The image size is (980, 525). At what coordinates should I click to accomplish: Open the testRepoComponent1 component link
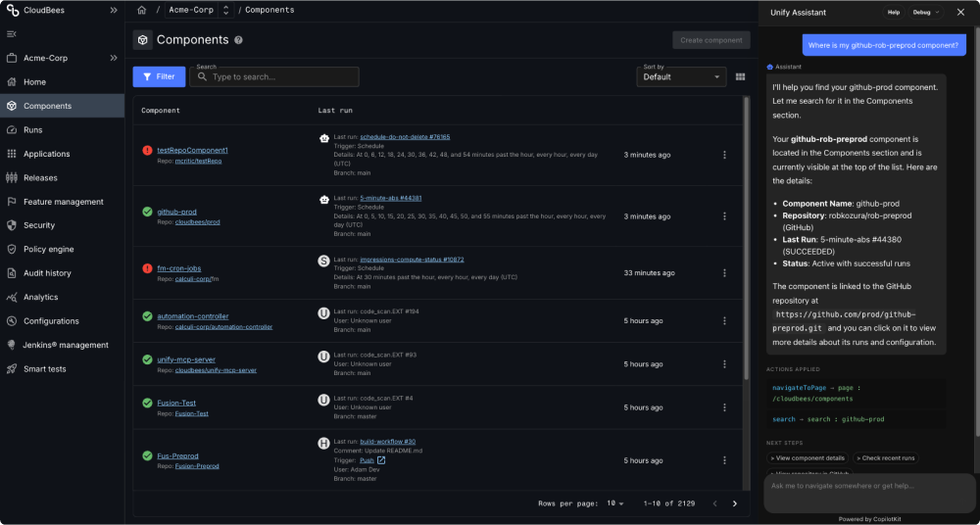pyautogui.click(x=192, y=150)
